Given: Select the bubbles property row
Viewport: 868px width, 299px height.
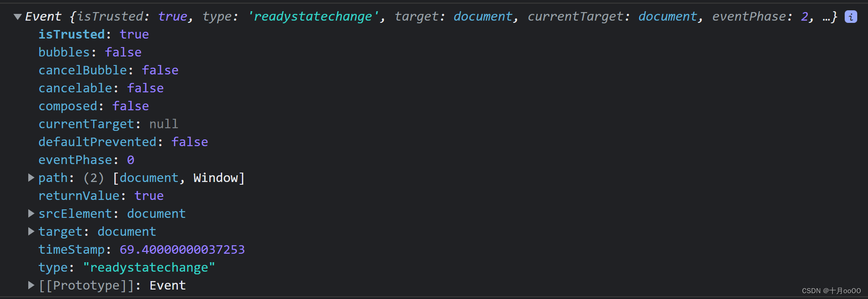Looking at the screenshot, I should [64, 52].
